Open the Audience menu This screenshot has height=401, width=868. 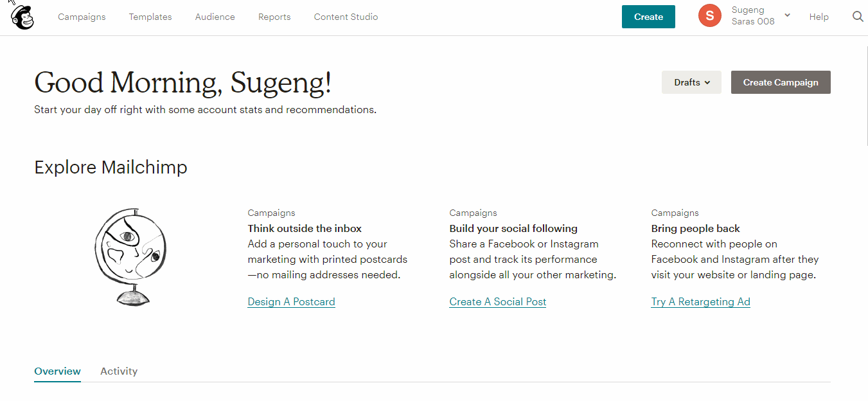[x=215, y=17]
